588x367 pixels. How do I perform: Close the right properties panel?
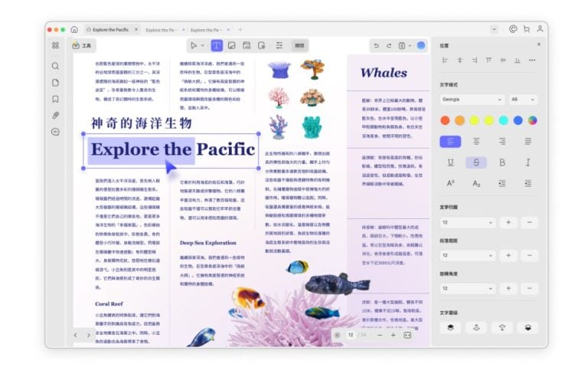pos(538,44)
